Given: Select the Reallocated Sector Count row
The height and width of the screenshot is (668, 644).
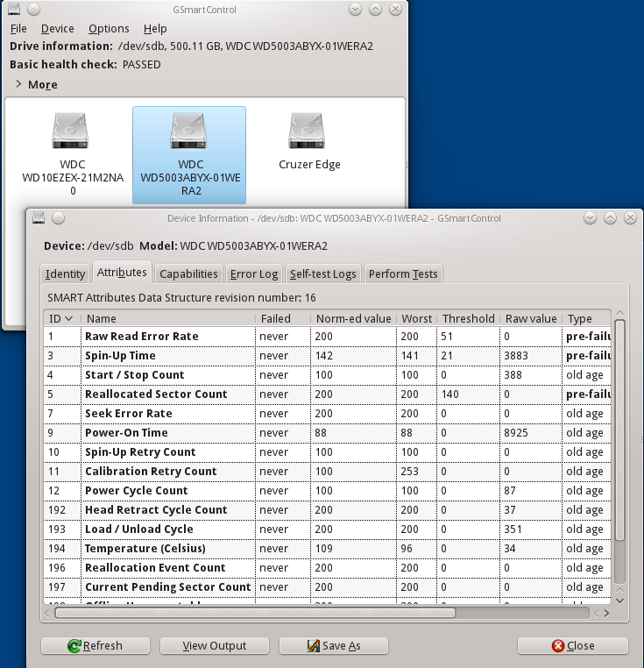Looking at the screenshot, I should point(327,394).
